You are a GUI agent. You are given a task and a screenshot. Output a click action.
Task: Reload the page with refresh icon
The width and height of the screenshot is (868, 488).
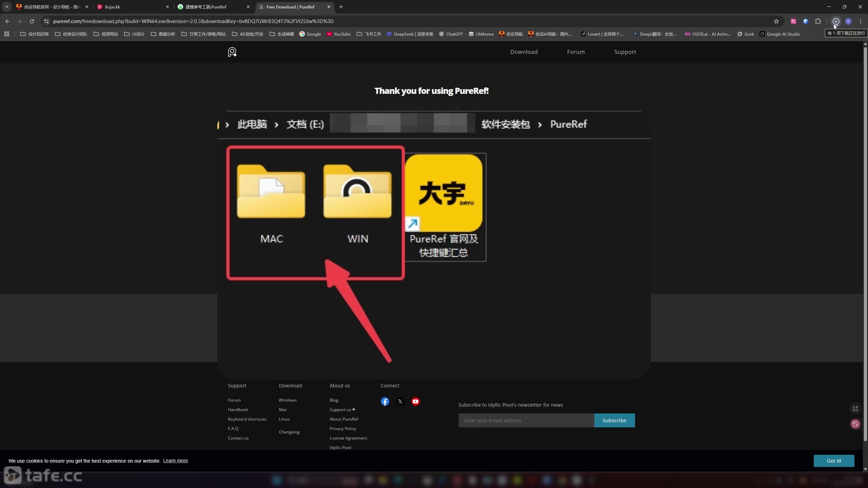32,21
